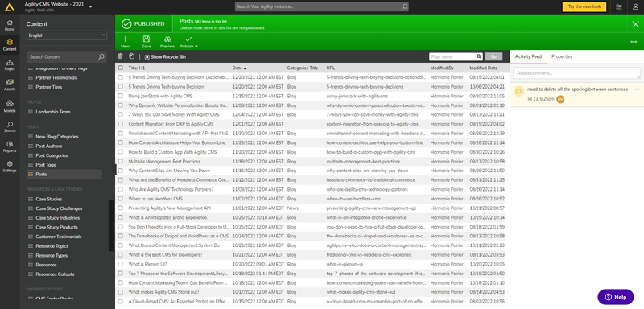The height and width of the screenshot is (309, 644).
Task: Open the English language dropdown
Action: click(67, 35)
